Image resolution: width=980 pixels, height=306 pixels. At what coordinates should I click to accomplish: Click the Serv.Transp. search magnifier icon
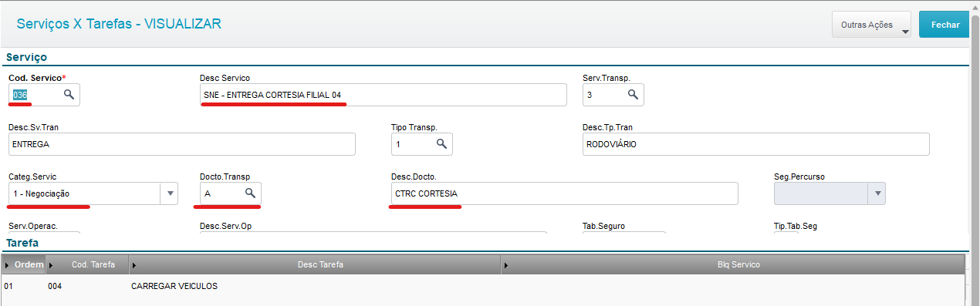633,94
